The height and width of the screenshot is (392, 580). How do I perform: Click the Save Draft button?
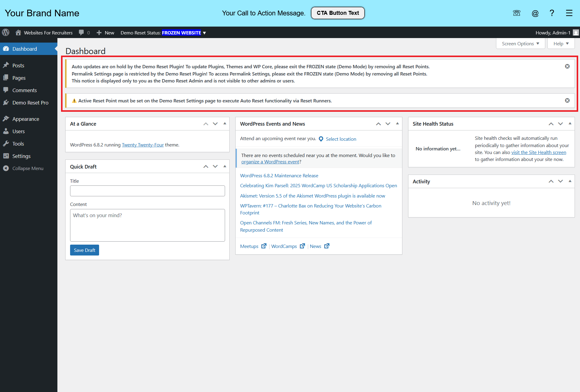coord(85,250)
